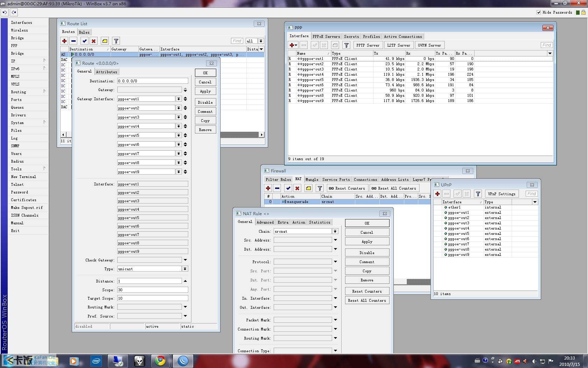The image size is (588, 368).
Task: Open PPP column selector dropdown arrow
Action: [x=550, y=53]
